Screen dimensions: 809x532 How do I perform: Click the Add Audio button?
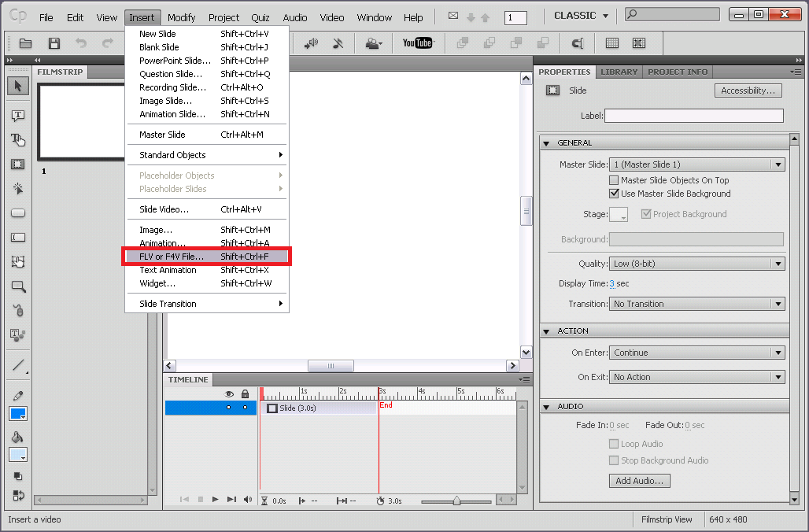pyautogui.click(x=639, y=481)
